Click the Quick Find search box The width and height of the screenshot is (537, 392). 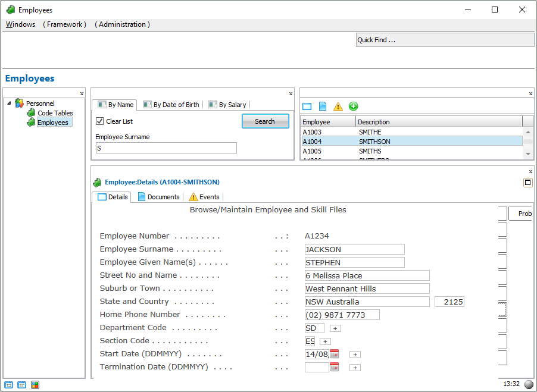[x=444, y=40]
